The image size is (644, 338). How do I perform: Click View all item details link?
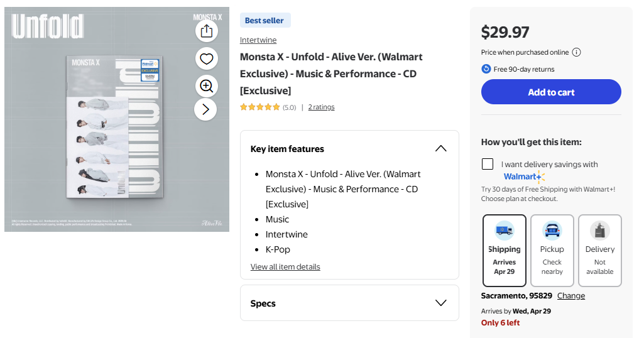pyautogui.click(x=285, y=267)
